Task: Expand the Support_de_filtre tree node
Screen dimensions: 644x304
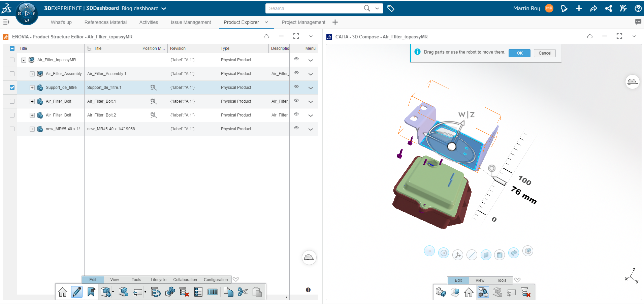Action: (32, 88)
